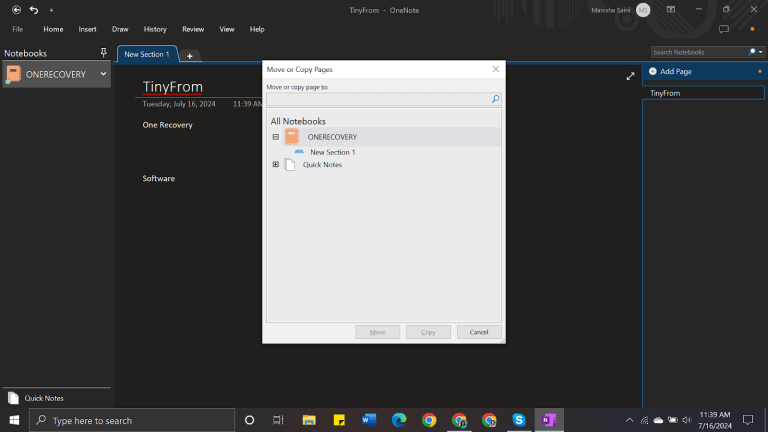768x432 pixels.
Task: Add a new section with the plus tab
Action: (x=189, y=55)
